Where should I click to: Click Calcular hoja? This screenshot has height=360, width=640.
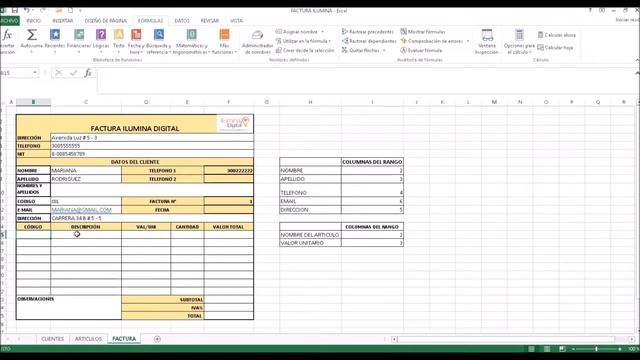[555, 48]
